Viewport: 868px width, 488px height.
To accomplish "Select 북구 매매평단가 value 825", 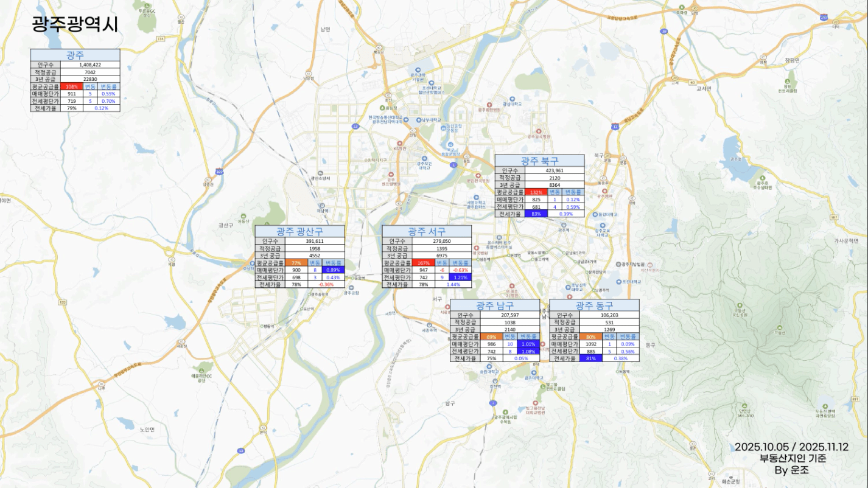I will (x=536, y=199).
